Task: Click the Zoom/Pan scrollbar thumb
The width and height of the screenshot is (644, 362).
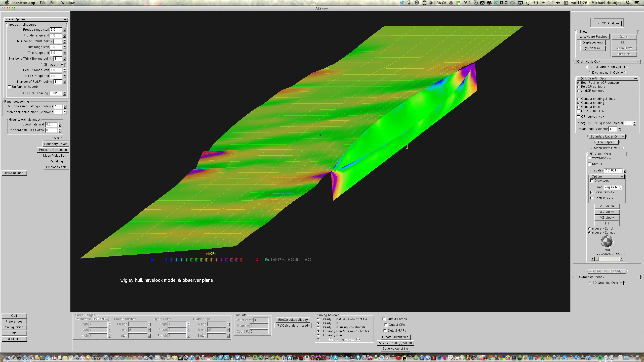Action: (x=597, y=259)
